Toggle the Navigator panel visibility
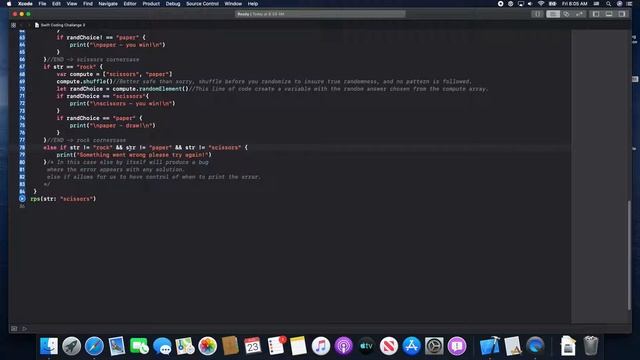Screen dimensions: 640x360 click(x=596, y=14)
